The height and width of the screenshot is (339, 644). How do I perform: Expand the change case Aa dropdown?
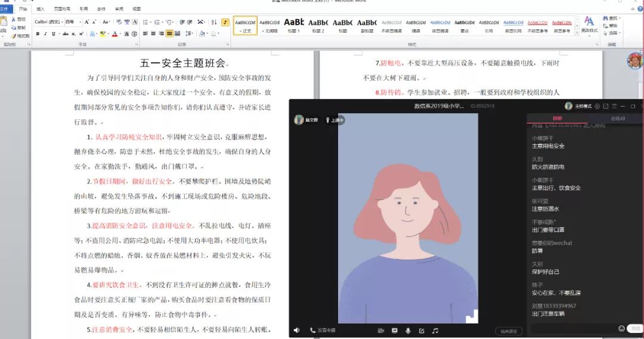pos(106,22)
